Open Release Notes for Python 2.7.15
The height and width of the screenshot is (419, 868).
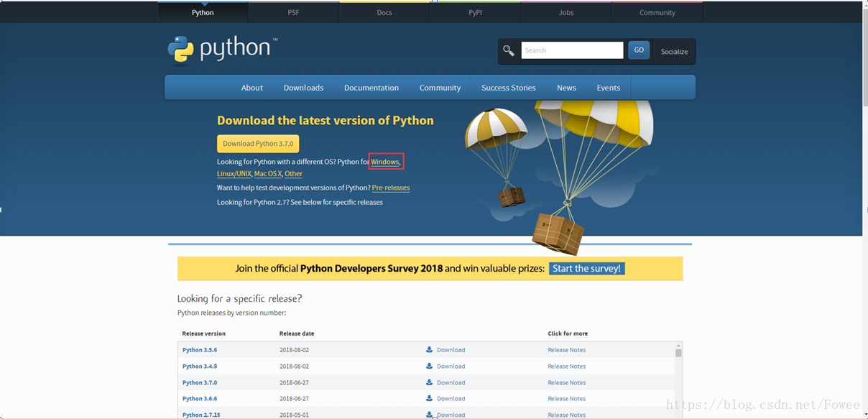click(x=566, y=415)
